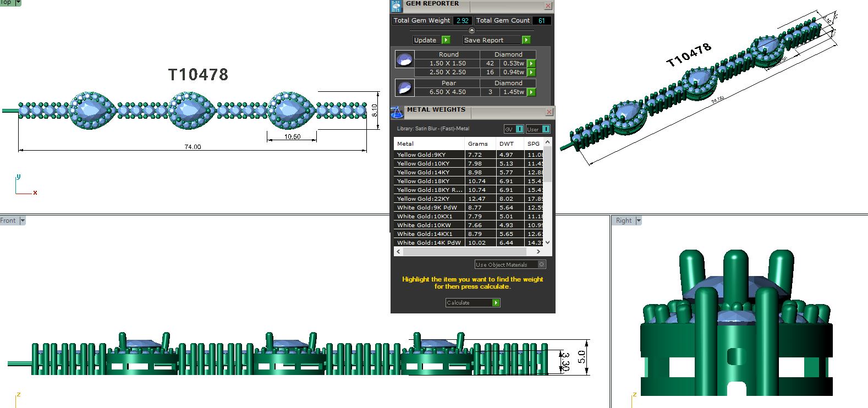
Task: Select the 2.50 X 2.50 round gems arrow
Action: [x=531, y=72]
